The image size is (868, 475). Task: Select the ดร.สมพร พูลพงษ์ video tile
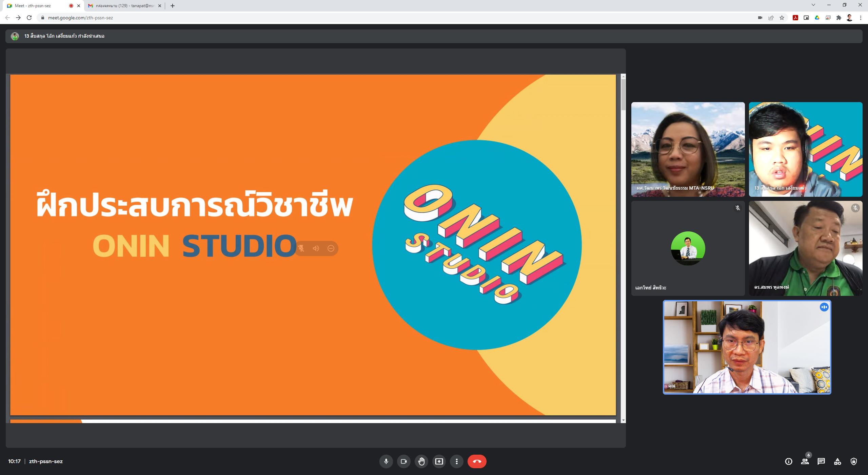click(806, 248)
